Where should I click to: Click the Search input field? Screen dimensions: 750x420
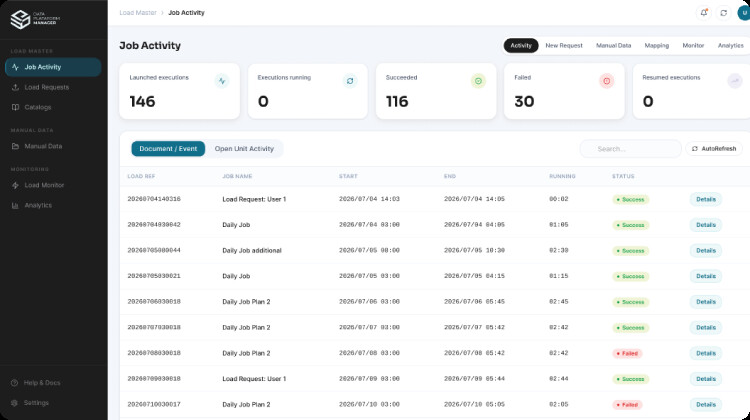tap(630, 149)
